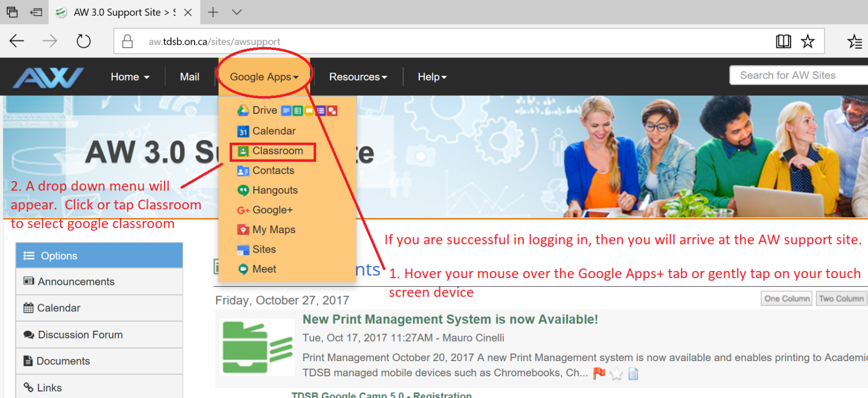The image size is (868, 398).
Task: Open Documents in sidebar
Action: [99, 361]
